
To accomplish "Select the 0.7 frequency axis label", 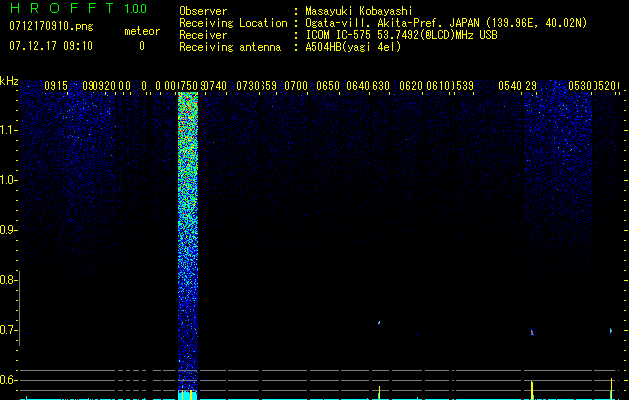I will pyautogui.click(x=8, y=330).
